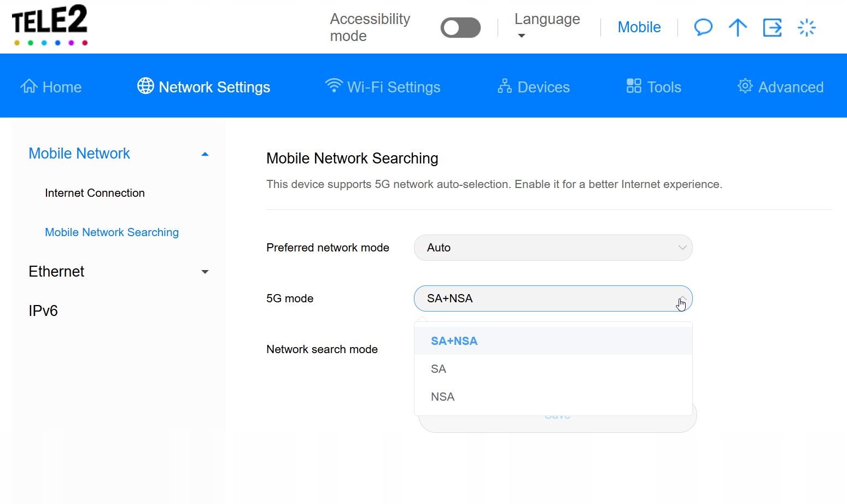
Task: Click the loading spinner icon in header
Action: click(807, 27)
